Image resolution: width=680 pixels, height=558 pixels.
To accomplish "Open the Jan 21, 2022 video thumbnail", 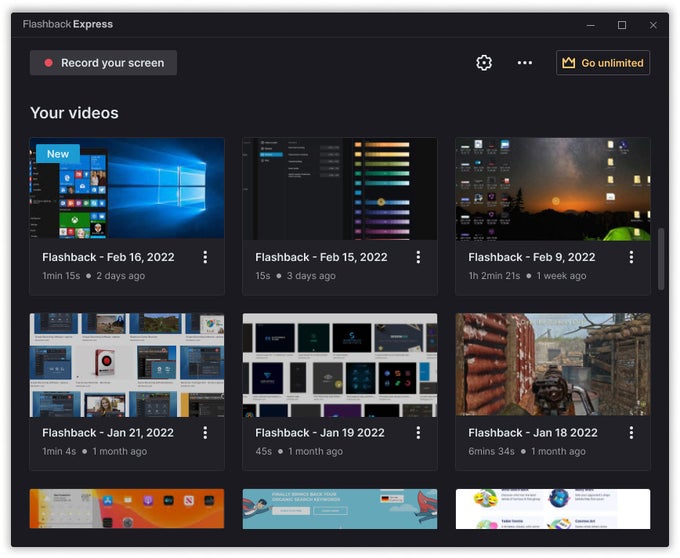I will [127, 365].
